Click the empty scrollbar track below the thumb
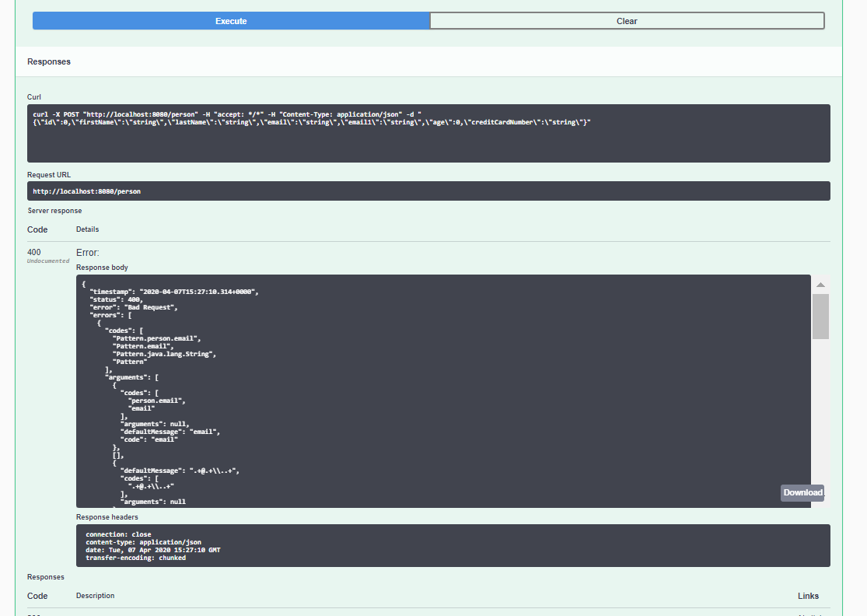 click(x=820, y=412)
